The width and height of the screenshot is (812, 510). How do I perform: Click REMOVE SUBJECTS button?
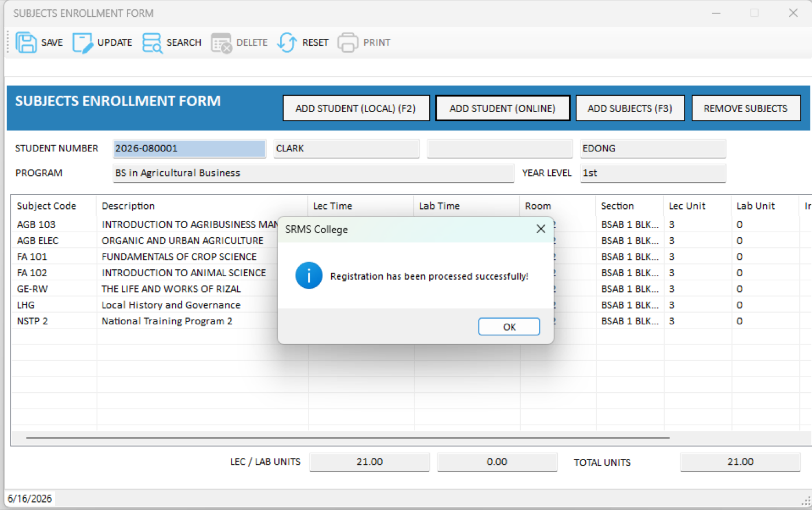746,108
